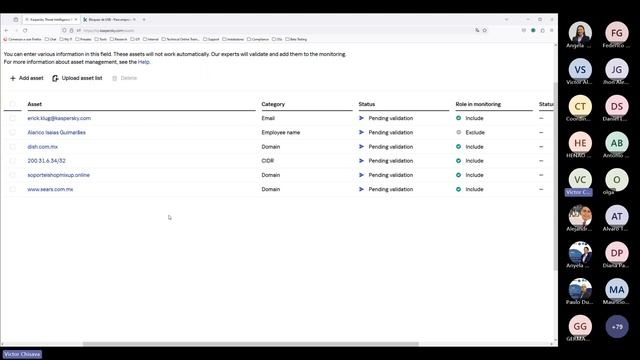Click the MA participant avatar
This screenshot has height=360, width=640.
[617, 290]
